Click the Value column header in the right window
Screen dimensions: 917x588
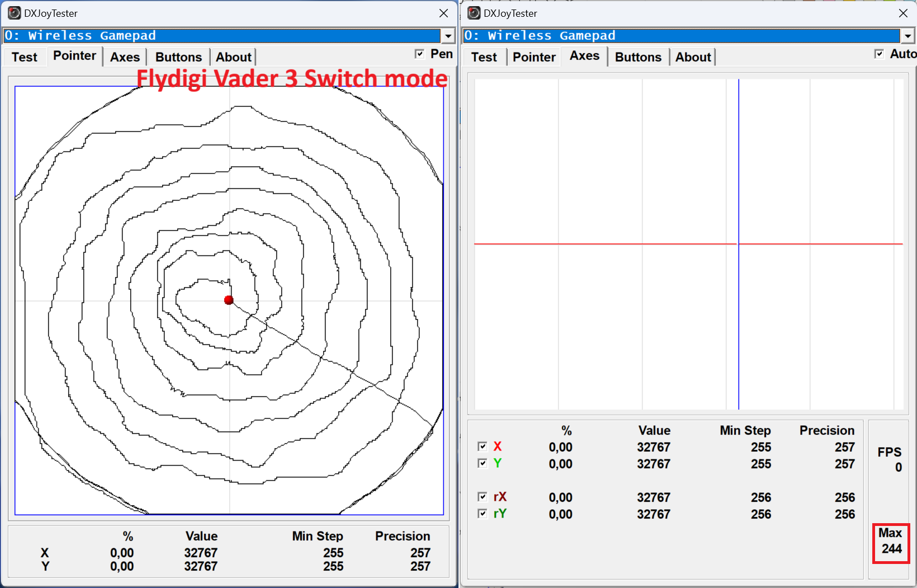coord(654,431)
